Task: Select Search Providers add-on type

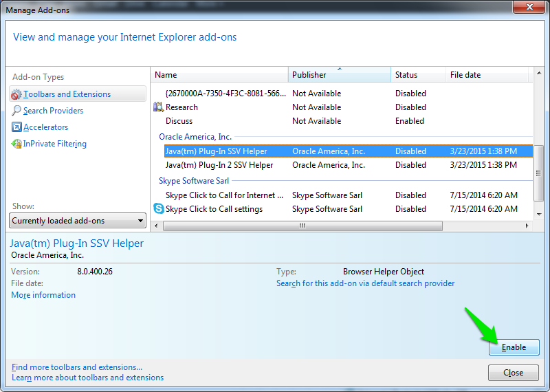Action: coord(54,111)
